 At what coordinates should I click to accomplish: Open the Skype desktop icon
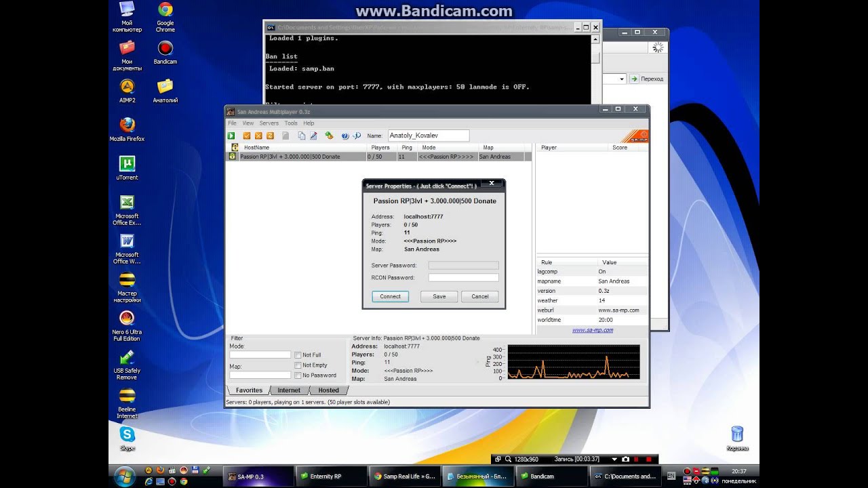point(127,439)
